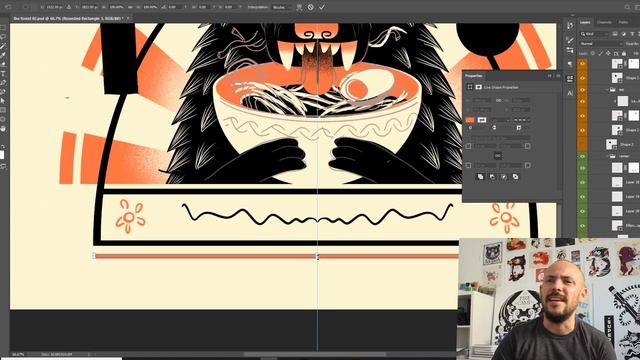640x360 pixels.
Task: Show the hidden orange-tagged shape layer
Action: click(x=582, y=144)
